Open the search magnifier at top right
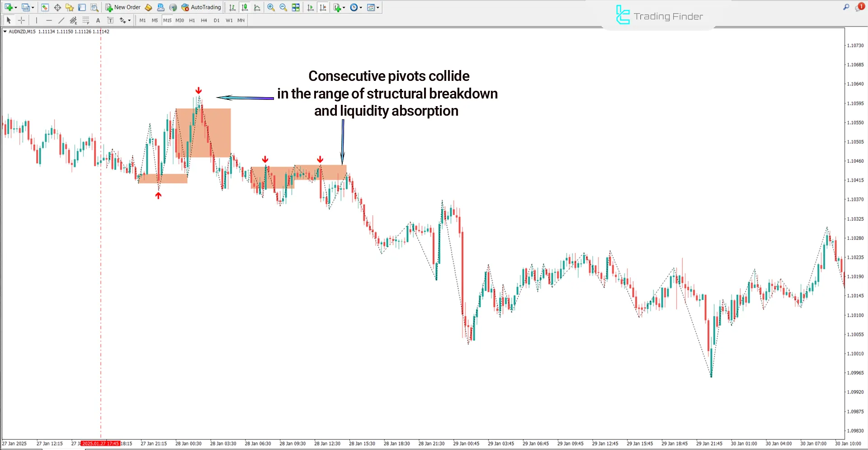Image resolution: width=868 pixels, height=450 pixels. [846, 7]
